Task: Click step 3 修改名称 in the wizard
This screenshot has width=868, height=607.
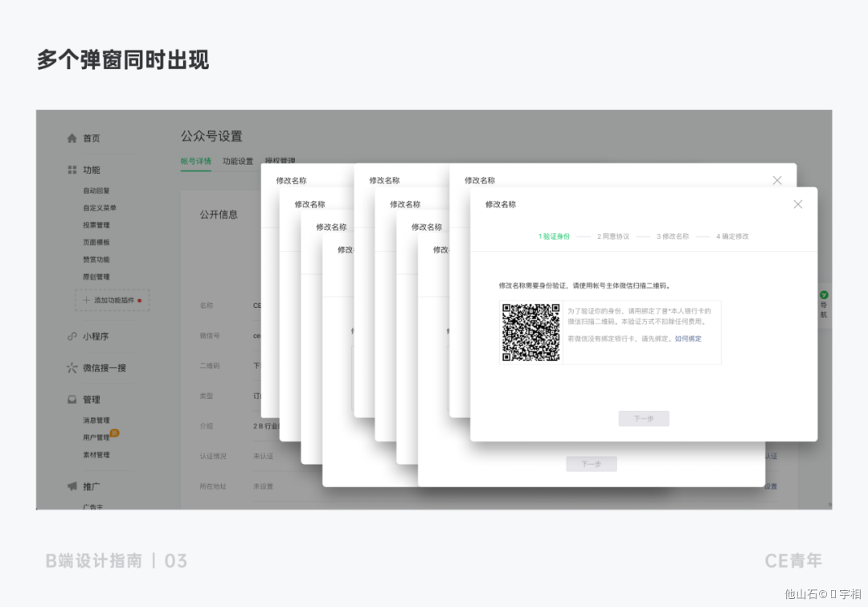Action: click(x=673, y=236)
